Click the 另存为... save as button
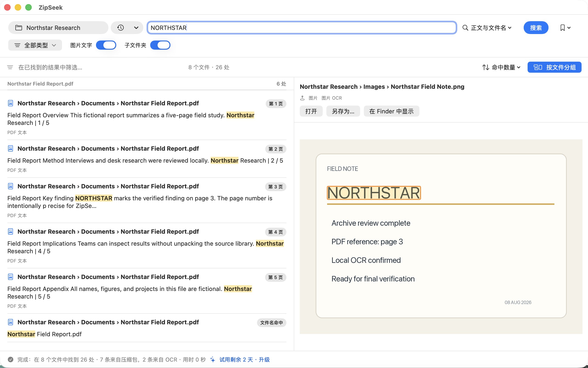Screen dimensions: 588x368 [343, 111]
